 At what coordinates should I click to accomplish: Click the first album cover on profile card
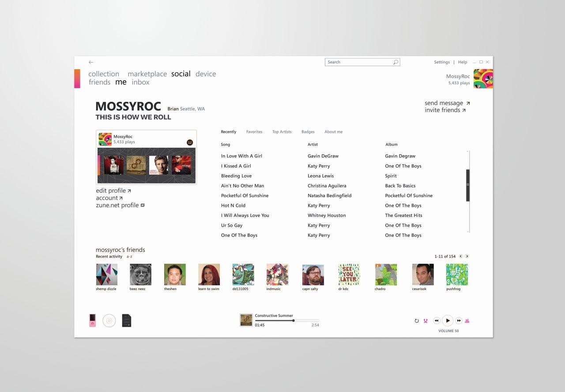[x=113, y=165]
